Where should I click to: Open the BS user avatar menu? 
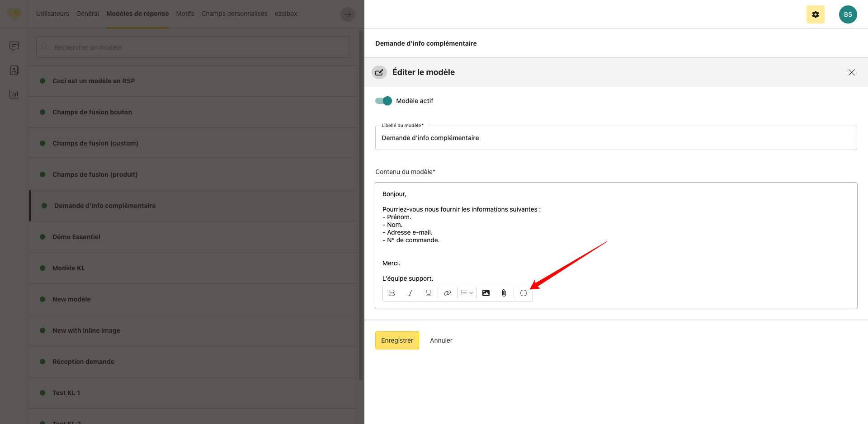coord(848,14)
